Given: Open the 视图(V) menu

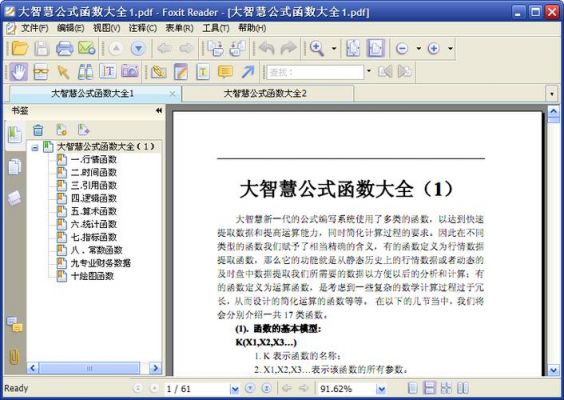Looking at the screenshot, I should pos(107,28).
